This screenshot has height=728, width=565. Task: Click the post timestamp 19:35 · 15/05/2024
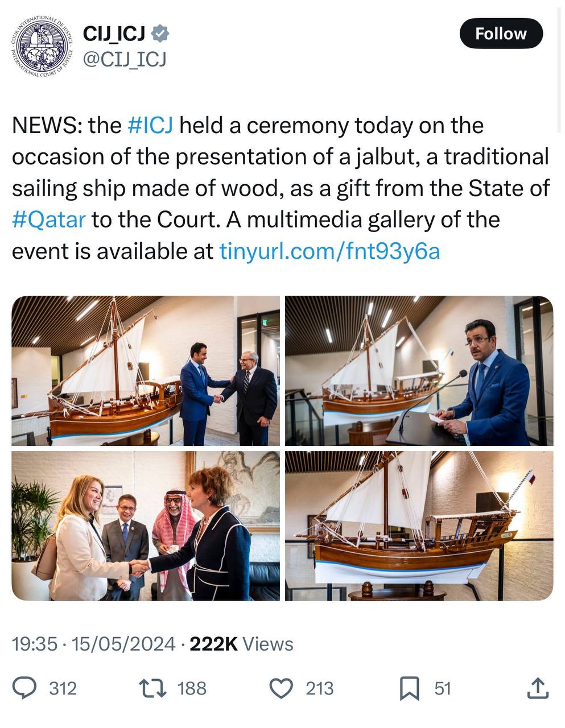94,644
